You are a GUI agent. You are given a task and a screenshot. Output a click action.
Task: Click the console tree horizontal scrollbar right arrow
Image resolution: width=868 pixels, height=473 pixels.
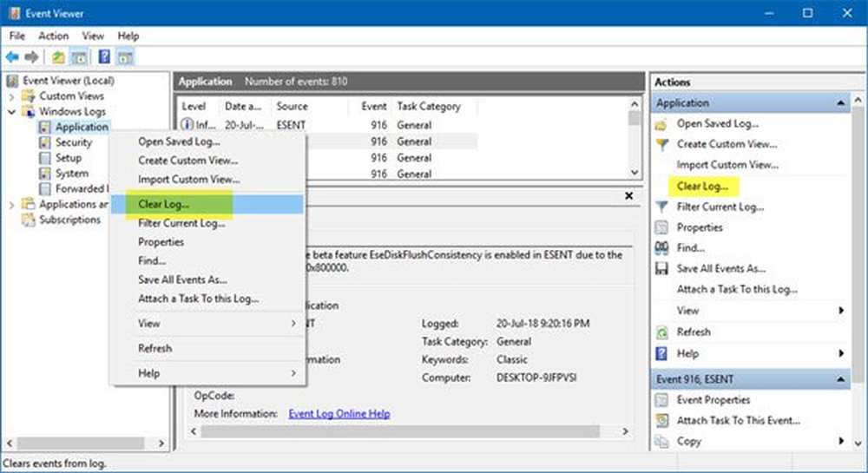tap(161, 443)
